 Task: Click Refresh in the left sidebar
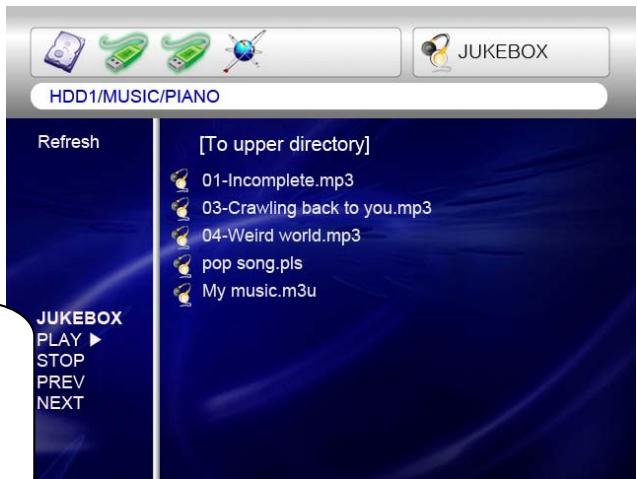pos(68,143)
